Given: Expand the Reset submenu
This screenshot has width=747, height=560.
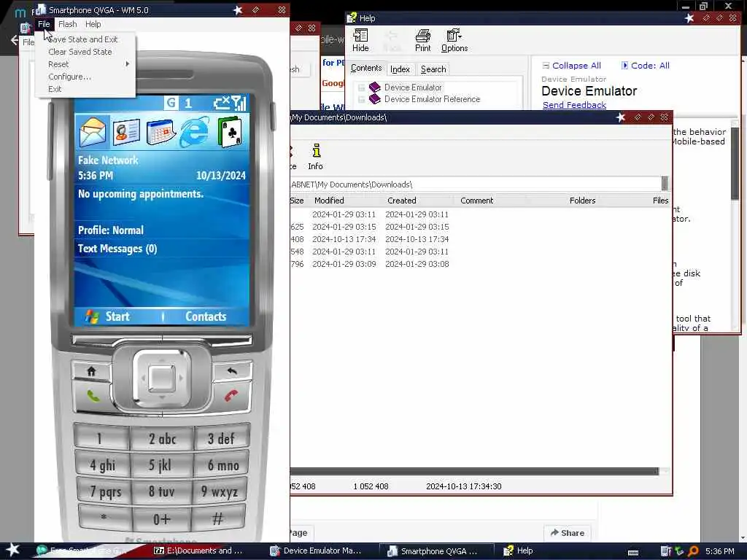Looking at the screenshot, I should [86, 64].
